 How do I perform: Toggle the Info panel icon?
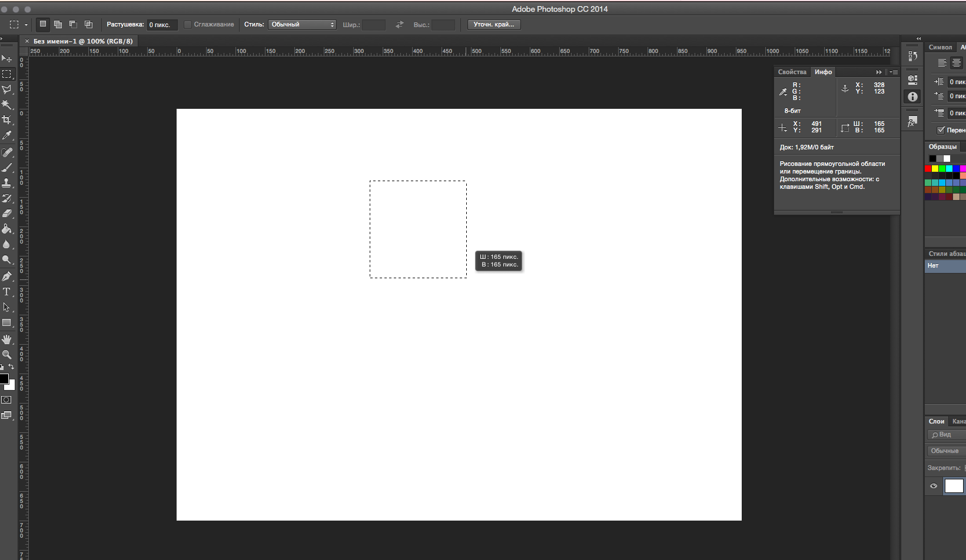point(912,97)
